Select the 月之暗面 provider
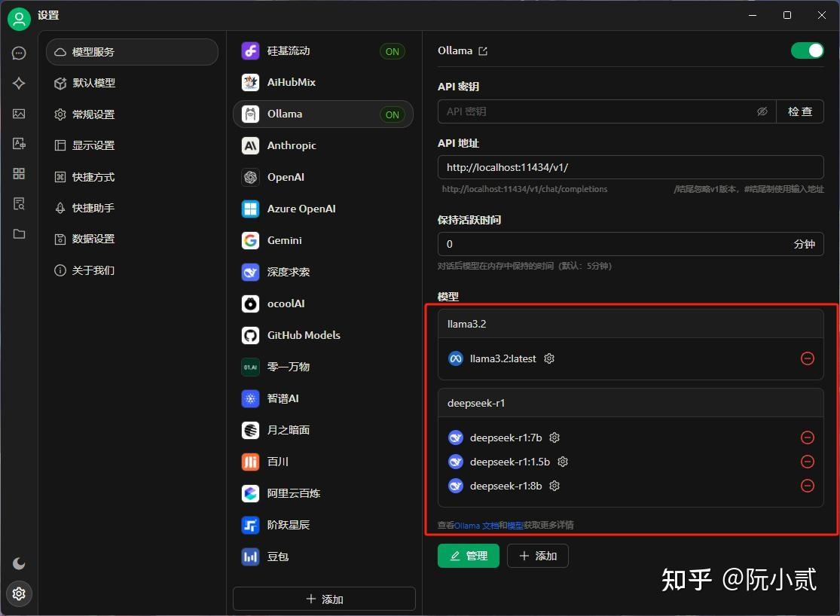Viewport: 840px width, 616px height. (323, 430)
